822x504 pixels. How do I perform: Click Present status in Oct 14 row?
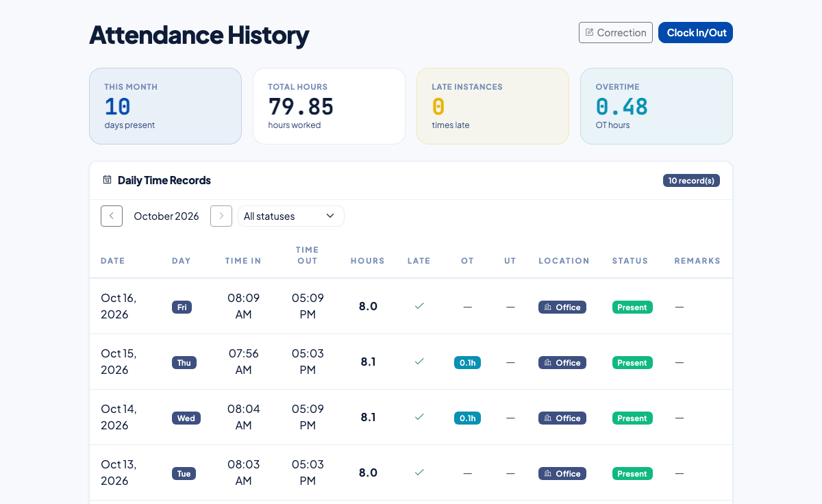(x=632, y=418)
